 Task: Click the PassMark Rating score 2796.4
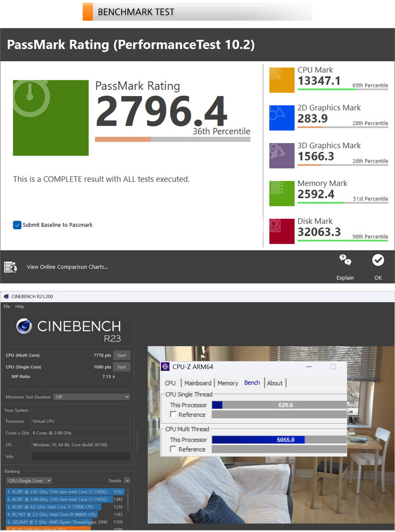[x=162, y=111]
